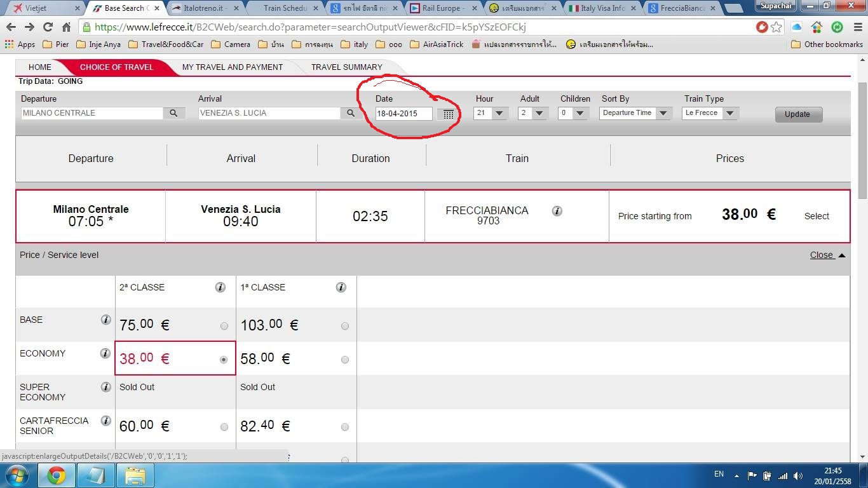Open Chrome from the taskbar
Viewport: 868px width, 488px height.
pos(57,475)
